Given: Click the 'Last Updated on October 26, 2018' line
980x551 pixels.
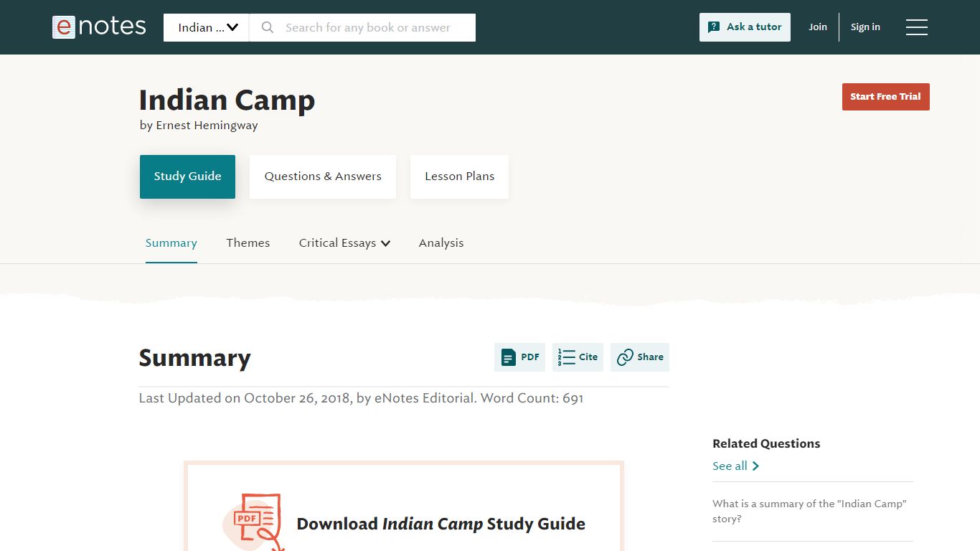Looking at the screenshot, I should pos(361,398).
